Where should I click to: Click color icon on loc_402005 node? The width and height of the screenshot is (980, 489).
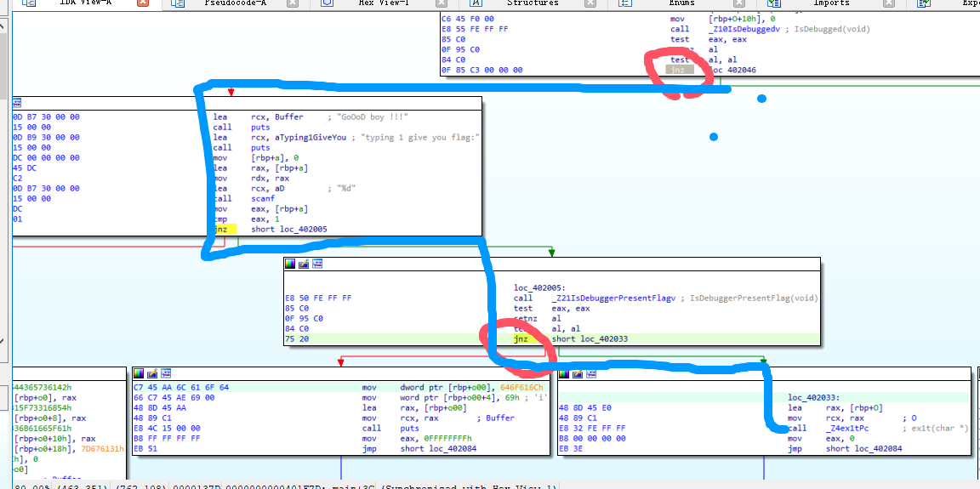click(290, 264)
